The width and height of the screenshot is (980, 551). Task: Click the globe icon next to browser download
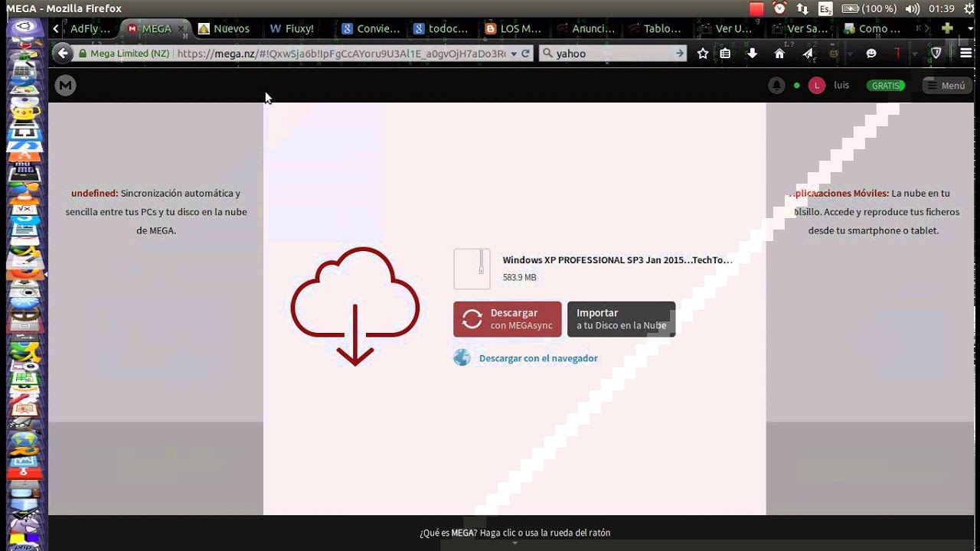[462, 357]
